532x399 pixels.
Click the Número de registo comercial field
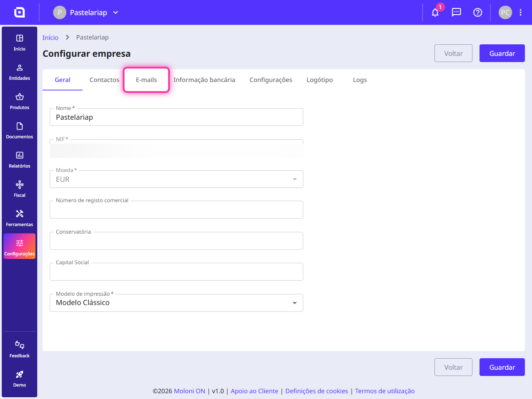pyautogui.click(x=176, y=210)
